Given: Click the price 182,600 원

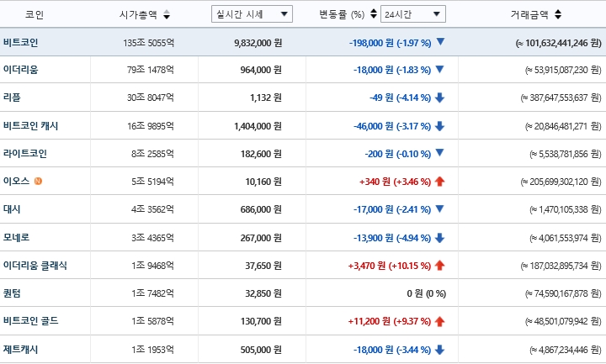Looking at the screenshot, I should (261, 154).
